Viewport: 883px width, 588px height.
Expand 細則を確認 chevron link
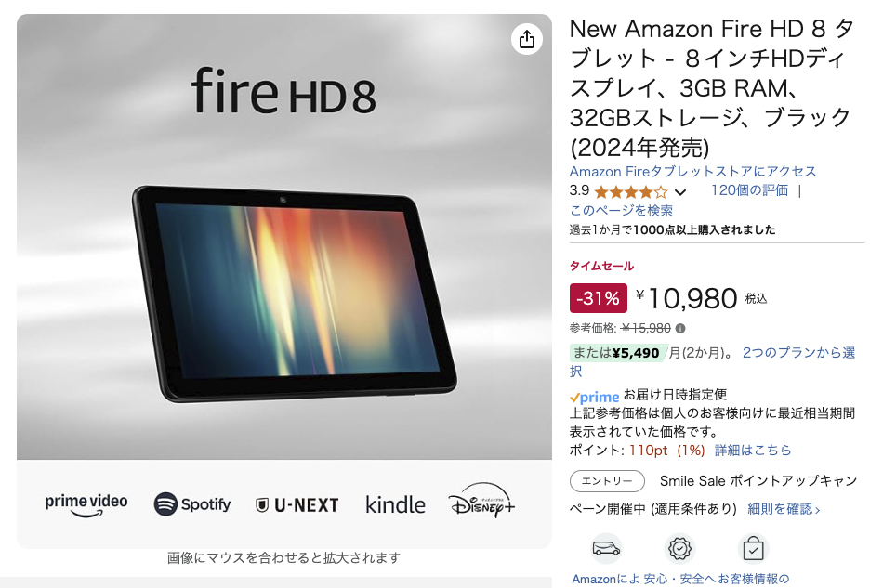click(784, 509)
